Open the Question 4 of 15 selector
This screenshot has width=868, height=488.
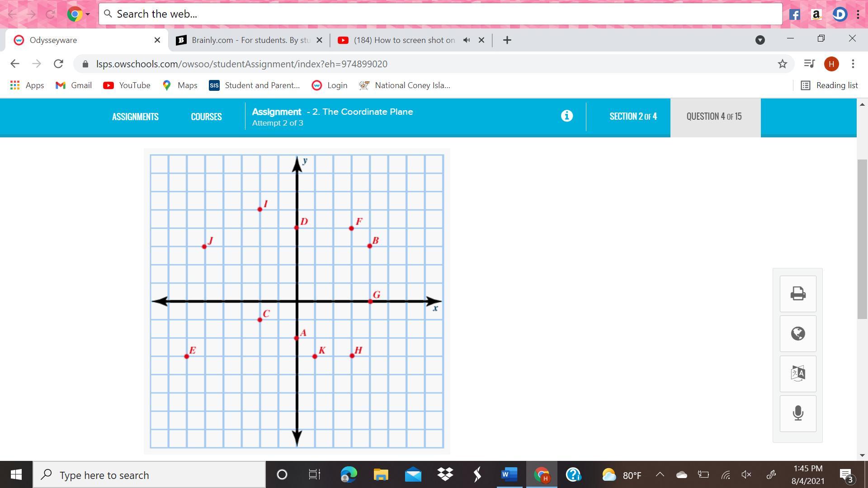[714, 117]
